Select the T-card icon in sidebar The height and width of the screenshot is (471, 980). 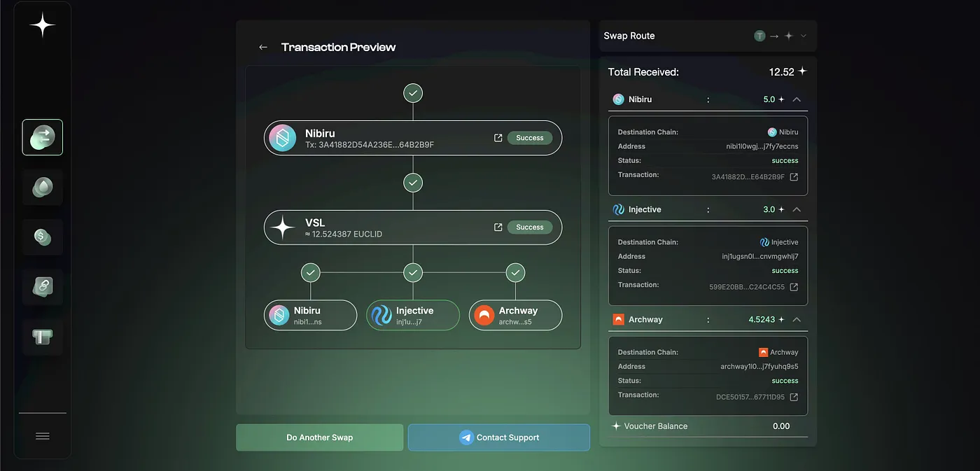point(42,337)
